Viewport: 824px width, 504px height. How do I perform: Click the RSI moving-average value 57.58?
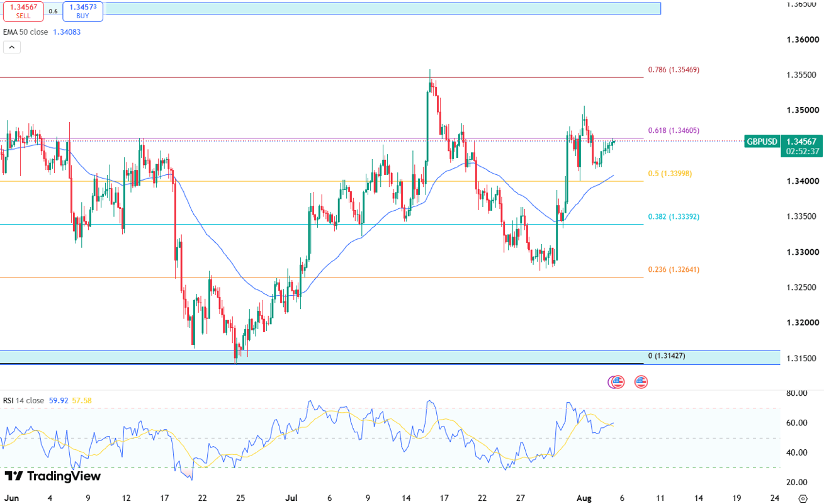click(82, 400)
